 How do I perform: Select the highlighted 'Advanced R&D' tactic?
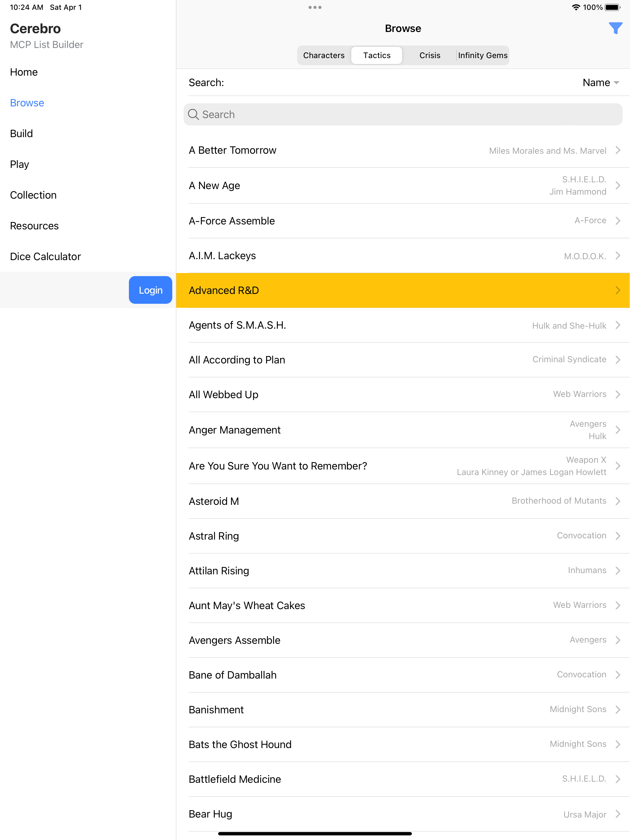click(x=403, y=291)
